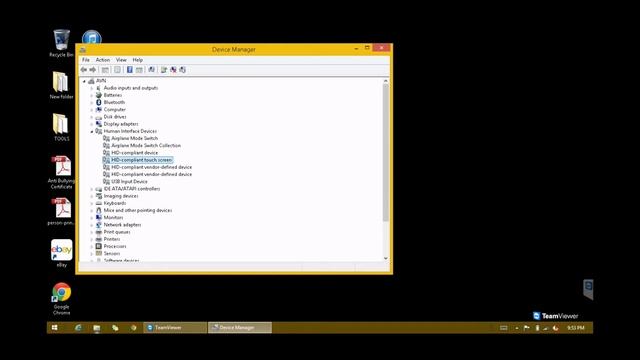This screenshot has width=640, height=360.
Task: Click the Network adapters category icon
Action: (x=99, y=224)
